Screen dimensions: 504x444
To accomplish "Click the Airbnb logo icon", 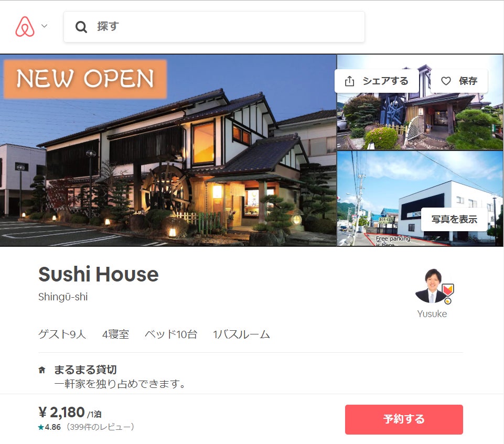I will 25,27.
